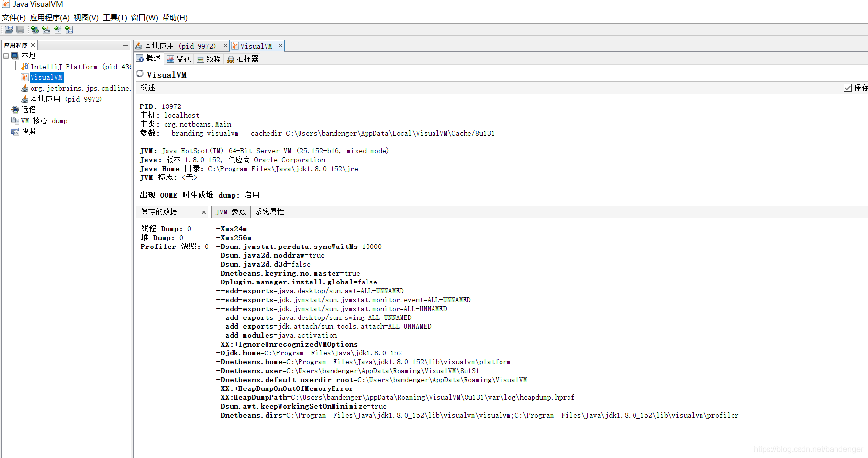This screenshot has width=868, height=458.
Task: Click the org.netbeans.Main main class text
Action: (198, 124)
